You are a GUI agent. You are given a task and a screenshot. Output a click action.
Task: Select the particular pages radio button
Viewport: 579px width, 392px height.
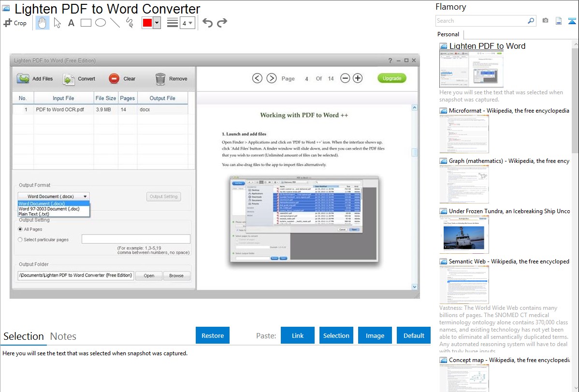(20, 239)
